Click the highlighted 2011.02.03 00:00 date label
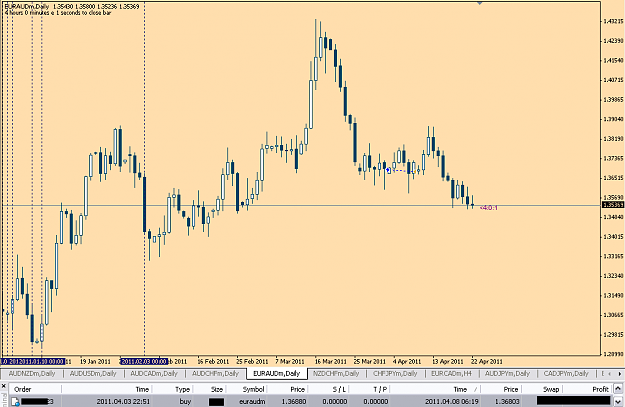The image size is (625, 407). 143,362
